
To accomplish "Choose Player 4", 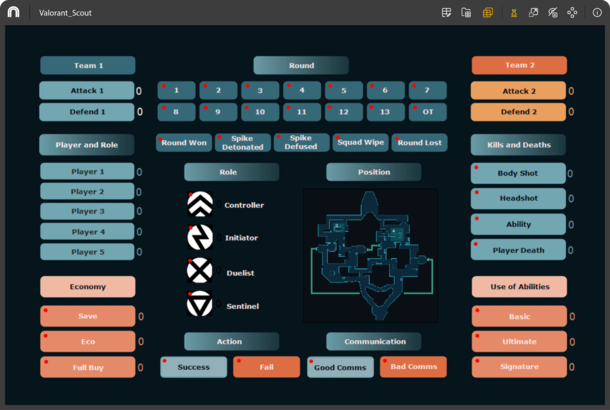I will tap(87, 232).
